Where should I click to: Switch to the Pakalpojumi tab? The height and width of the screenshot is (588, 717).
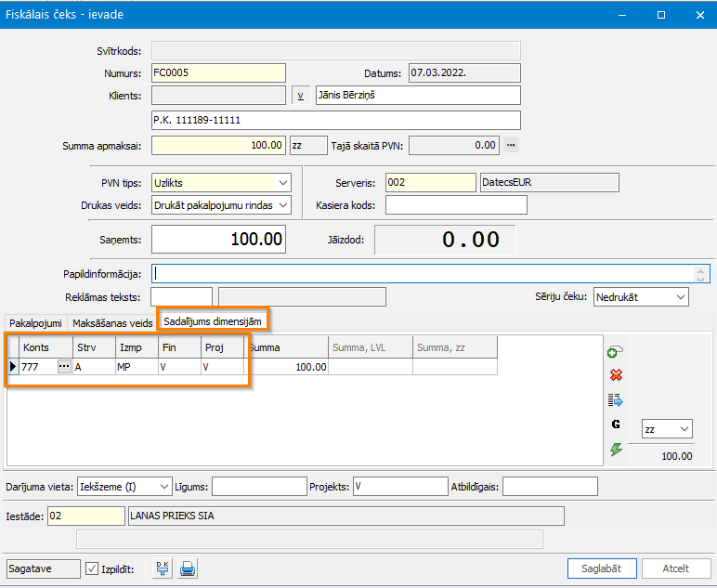(36, 322)
